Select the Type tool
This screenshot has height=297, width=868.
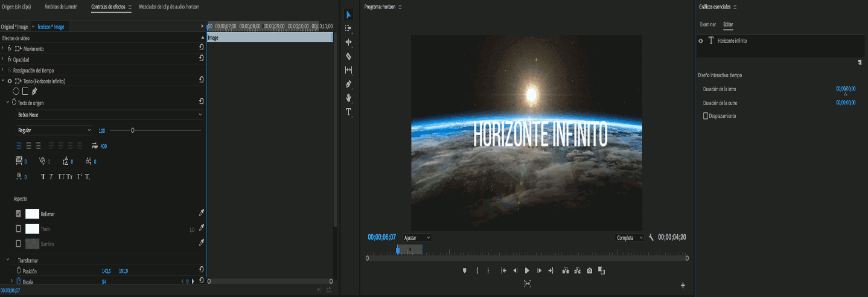[x=348, y=112]
